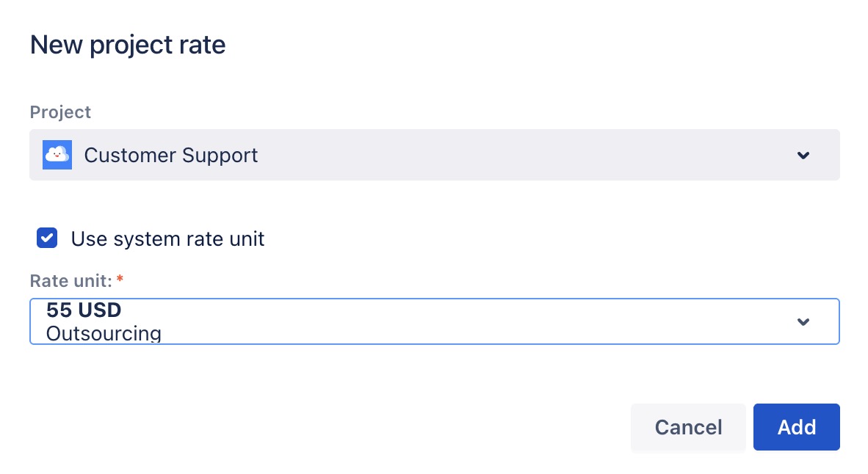Click the red required asterisk
The height and width of the screenshot is (474, 868).
120,280
